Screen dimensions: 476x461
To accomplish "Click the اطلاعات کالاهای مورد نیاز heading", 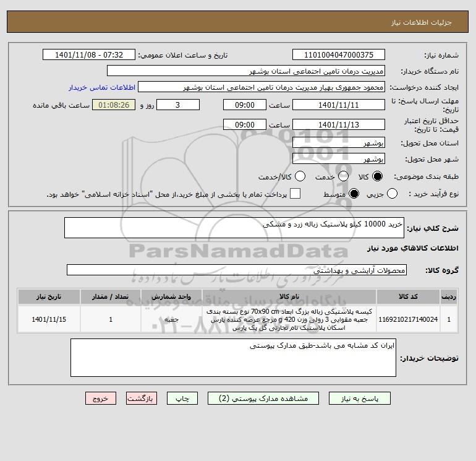I will [413, 248].
